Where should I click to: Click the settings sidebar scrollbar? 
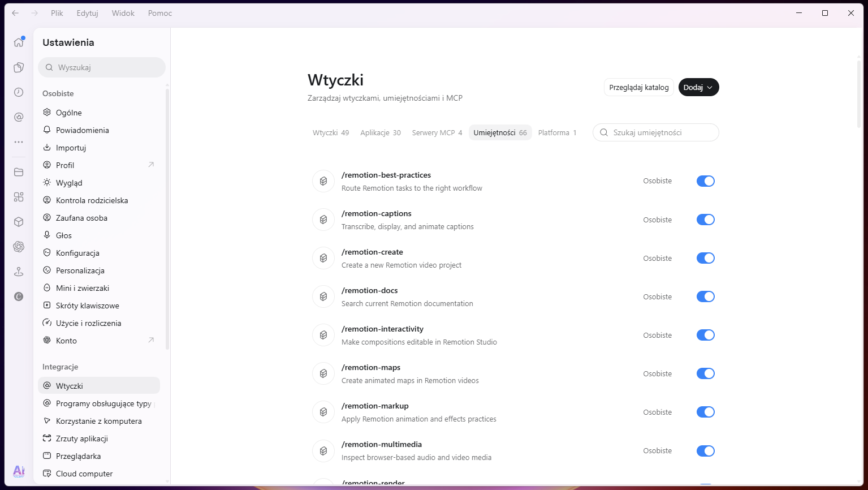[x=167, y=218]
